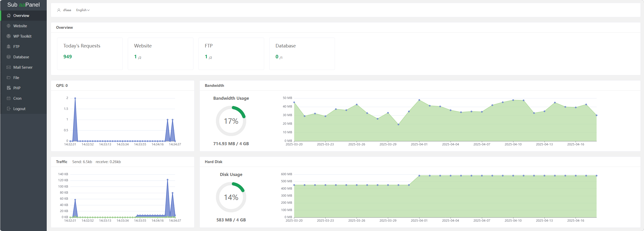Open the PHP menu item
The width and height of the screenshot is (644, 231).
17,88
